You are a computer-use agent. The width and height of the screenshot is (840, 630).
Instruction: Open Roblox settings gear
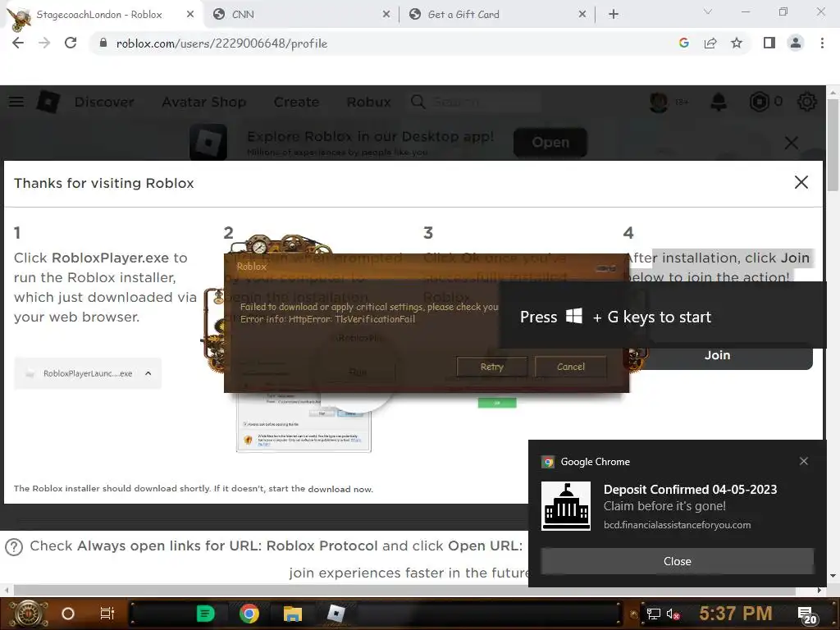coord(807,101)
